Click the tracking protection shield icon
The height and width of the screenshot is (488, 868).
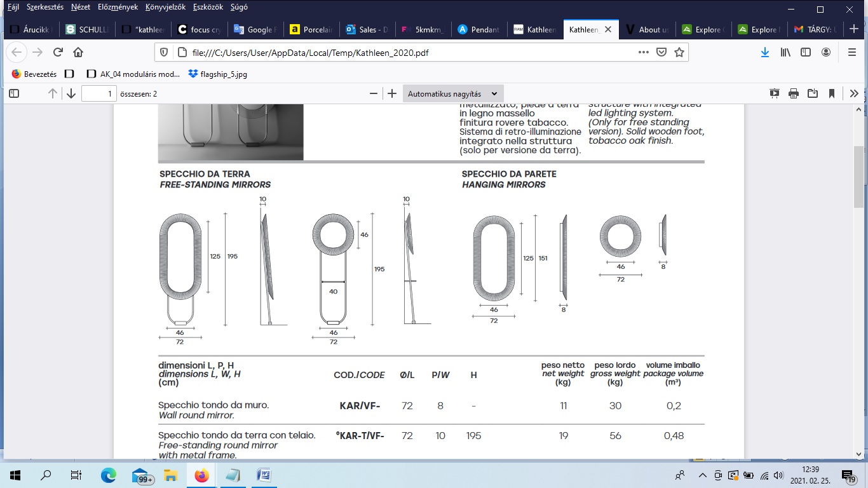[x=163, y=52]
